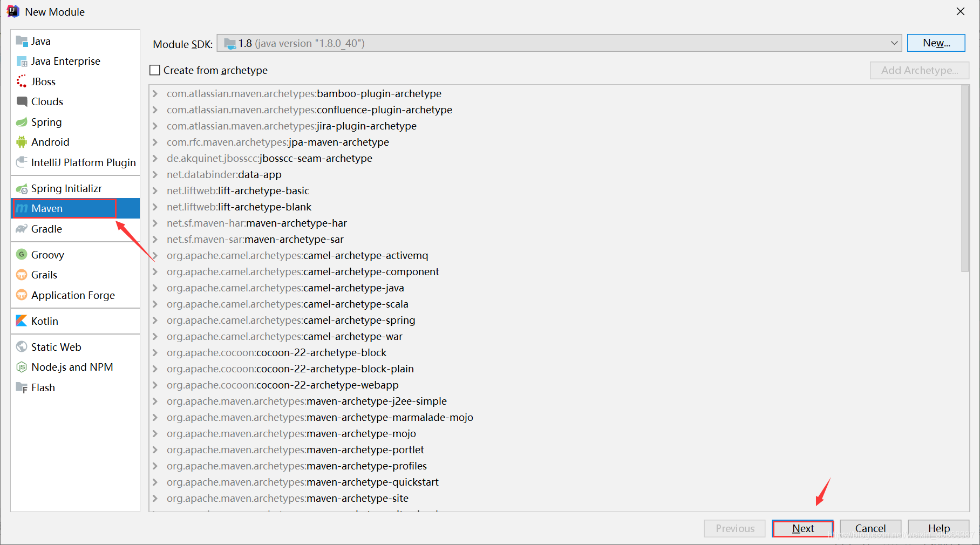Expand maven-archetype-quickstart node
This screenshot has height=545, width=980.
pyautogui.click(x=155, y=482)
